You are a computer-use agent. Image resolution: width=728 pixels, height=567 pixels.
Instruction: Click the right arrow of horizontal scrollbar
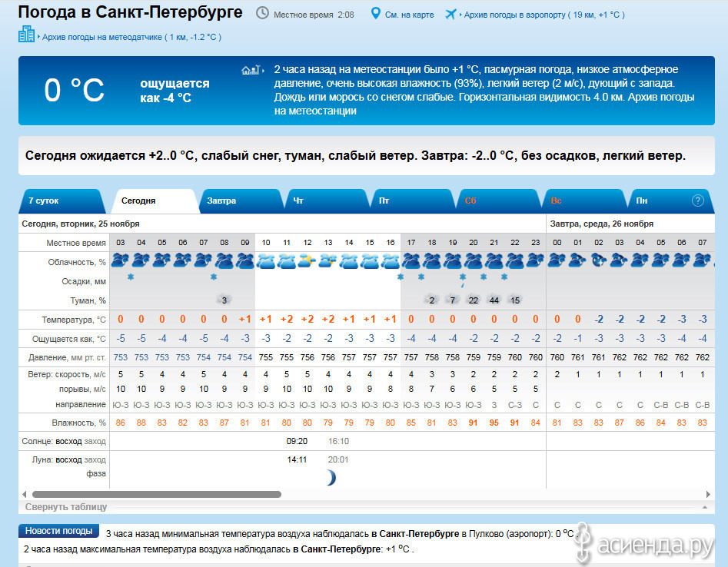pos(707,494)
